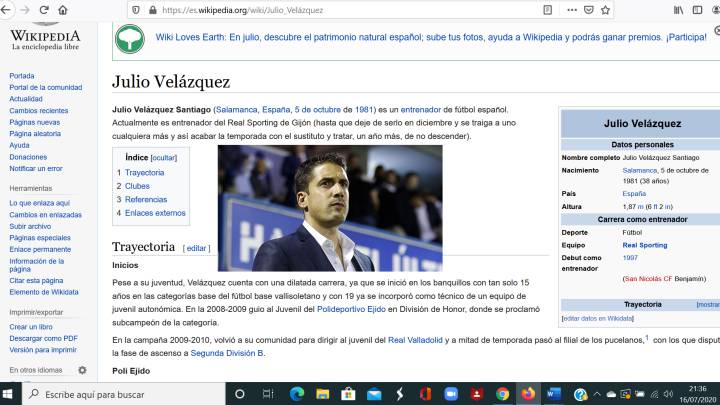This screenshot has height=405, width=720.
Task: Show hidden system tray icons chevron
Action: [597, 394]
